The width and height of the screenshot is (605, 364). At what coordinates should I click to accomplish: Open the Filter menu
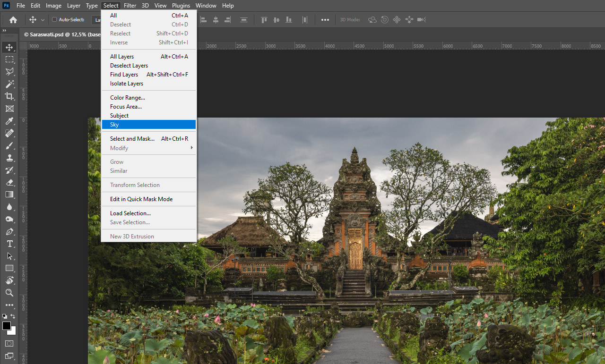(x=130, y=6)
